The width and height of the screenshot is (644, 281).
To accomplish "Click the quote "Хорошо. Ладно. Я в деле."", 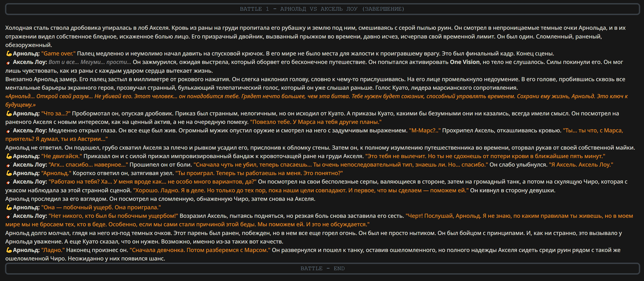I will [169, 191].
